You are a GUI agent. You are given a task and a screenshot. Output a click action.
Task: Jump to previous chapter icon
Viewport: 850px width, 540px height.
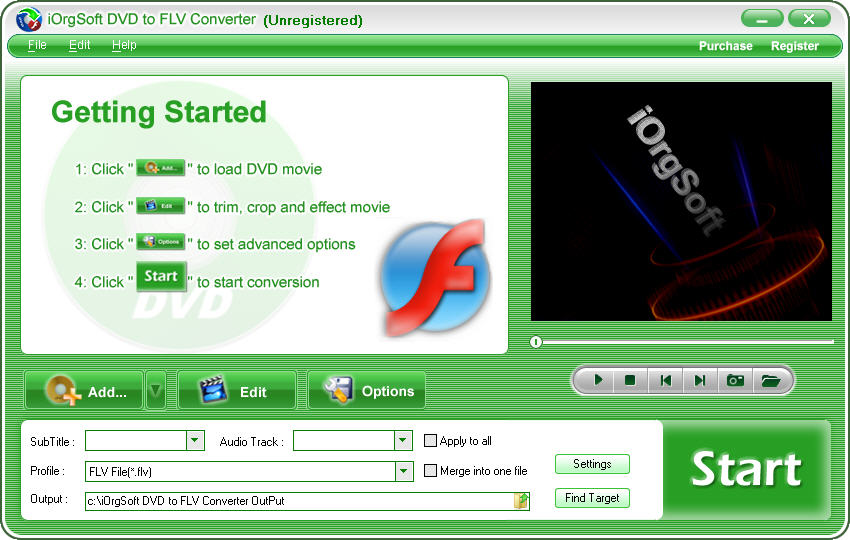point(664,380)
